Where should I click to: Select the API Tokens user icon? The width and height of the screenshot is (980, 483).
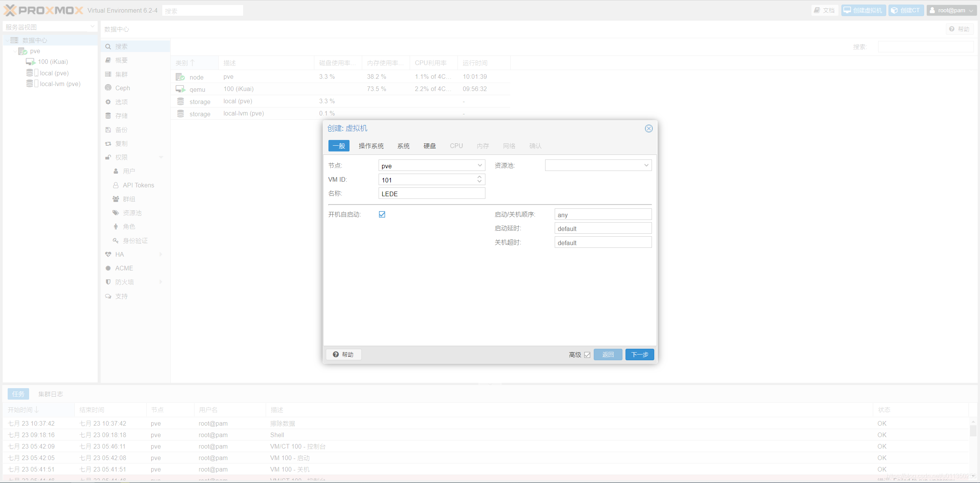click(116, 185)
